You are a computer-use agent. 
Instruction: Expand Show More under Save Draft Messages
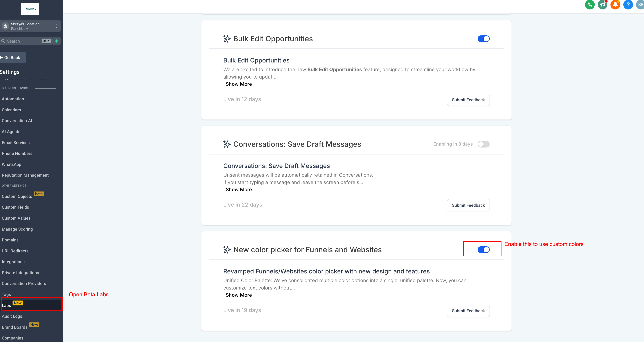point(238,190)
